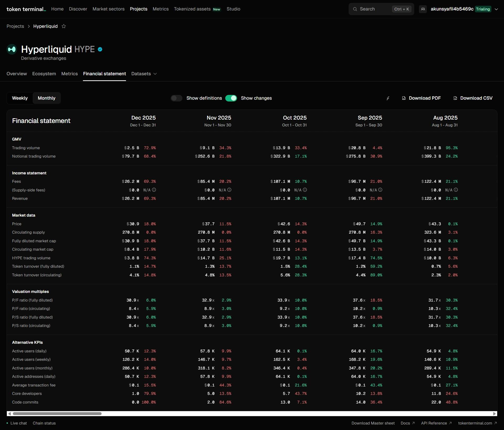Expand the account menu next to Trialing badge

[x=497, y=9]
